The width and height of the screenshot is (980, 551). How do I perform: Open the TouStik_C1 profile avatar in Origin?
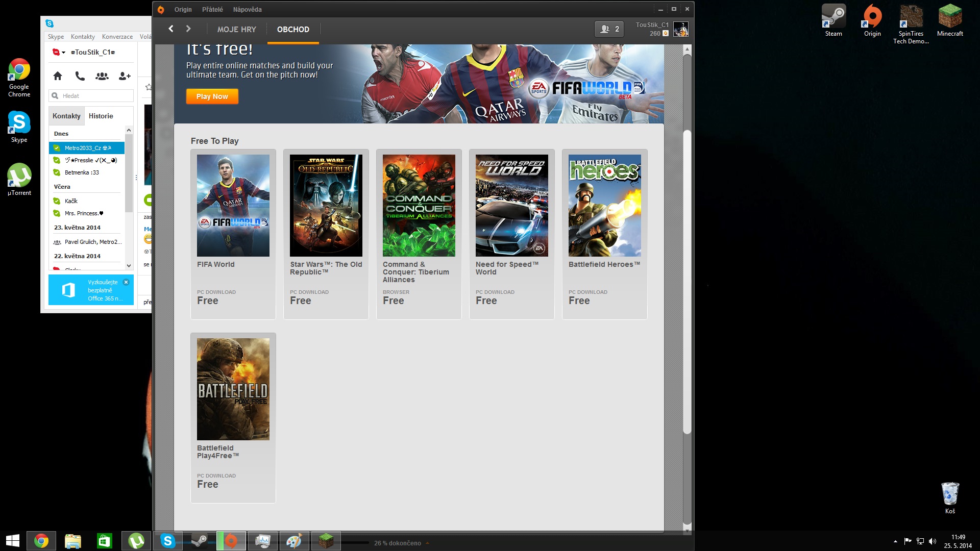click(680, 29)
